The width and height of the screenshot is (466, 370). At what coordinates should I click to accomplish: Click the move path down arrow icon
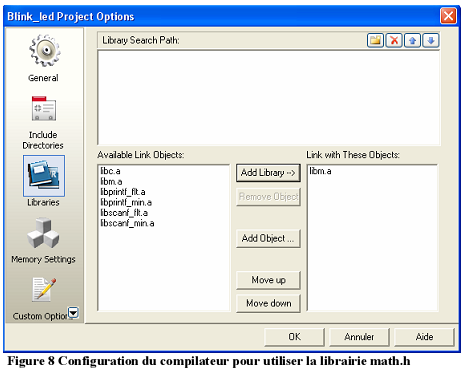[431, 41]
